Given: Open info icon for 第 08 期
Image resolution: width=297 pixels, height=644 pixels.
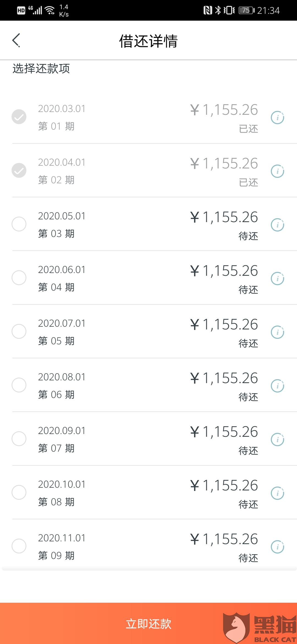Looking at the screenshot, I should pos(277,493).
